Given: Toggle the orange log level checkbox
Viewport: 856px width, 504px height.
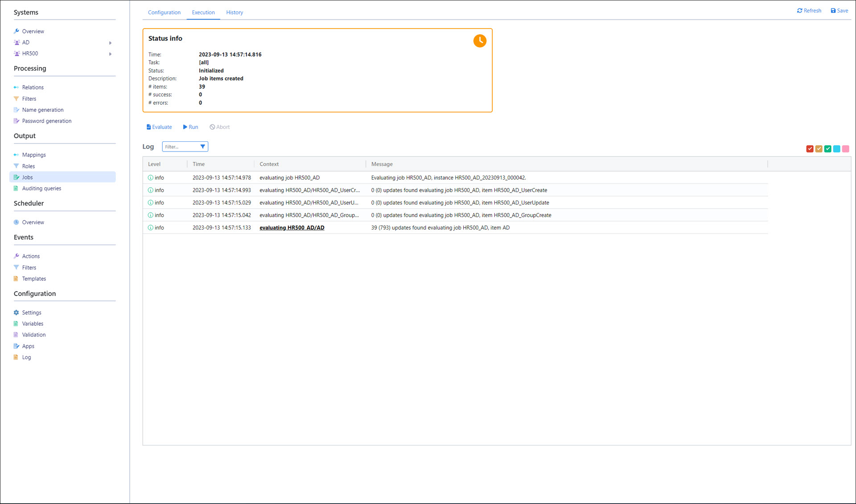Looking at the screenshot, I should 819,149.
